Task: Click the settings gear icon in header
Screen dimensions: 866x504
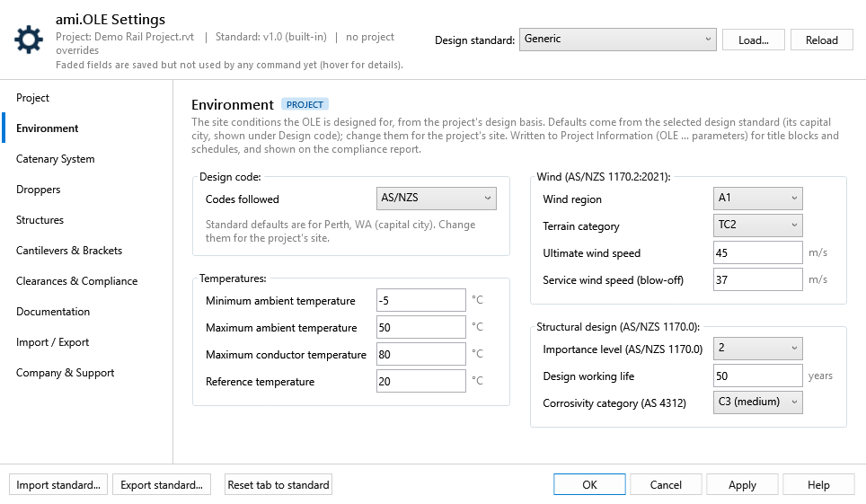Action: tap(29, 40)
